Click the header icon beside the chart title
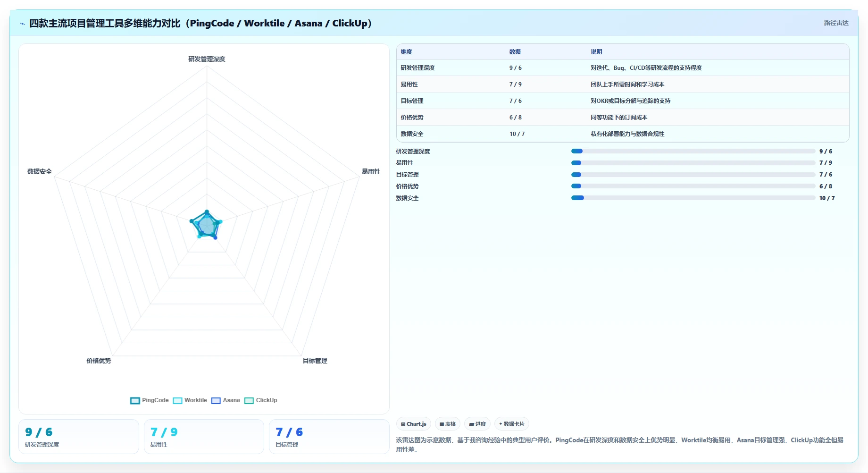This screenshot has height=473, width=868. click(22, 24)
